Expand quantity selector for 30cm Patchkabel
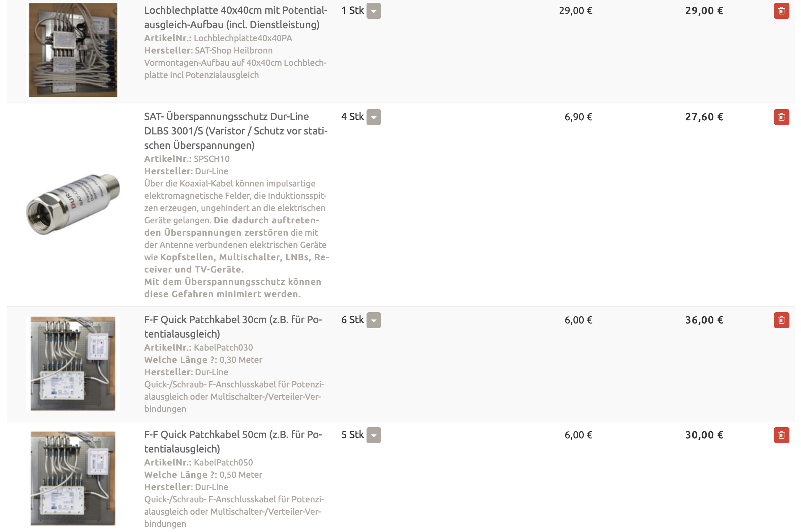 pyautogui.click(x=373, y=320)
